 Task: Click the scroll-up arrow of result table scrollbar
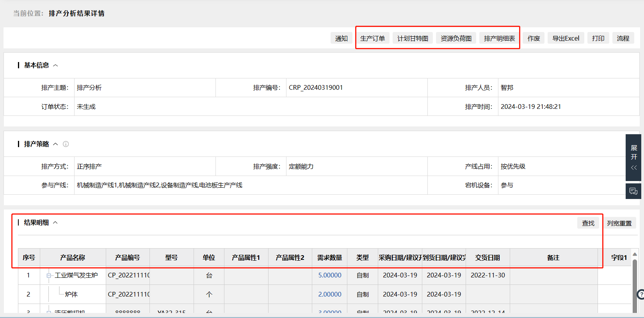coord(635,254)
